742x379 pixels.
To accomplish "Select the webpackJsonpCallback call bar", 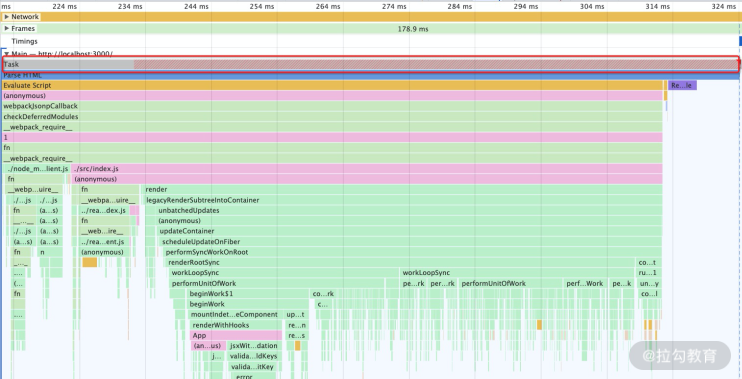I will (332, 106).
